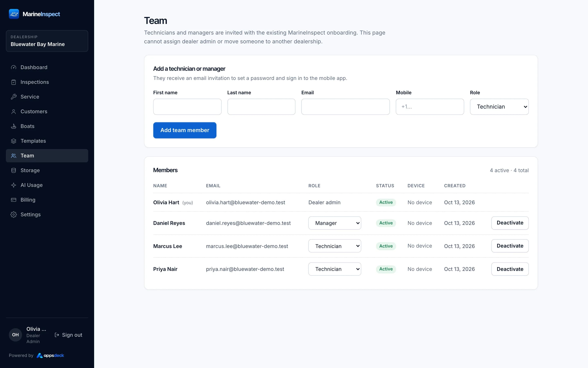The image size is (588, 368).
Task: Click the '4 active · 4 total' count
Action: 509,170
